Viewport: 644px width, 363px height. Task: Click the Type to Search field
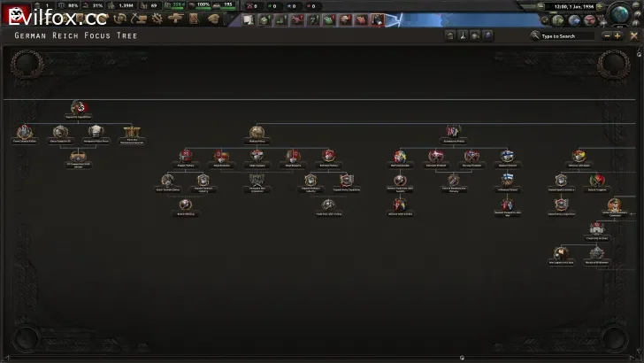click(x=566, y=36)
